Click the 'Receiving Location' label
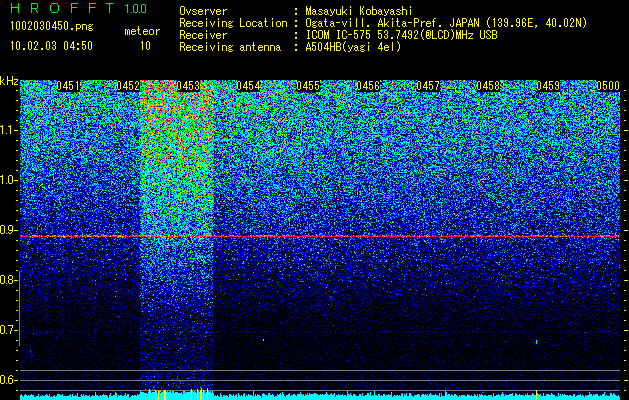The width and height of the screenshot is (629, 400). (233, 23)
